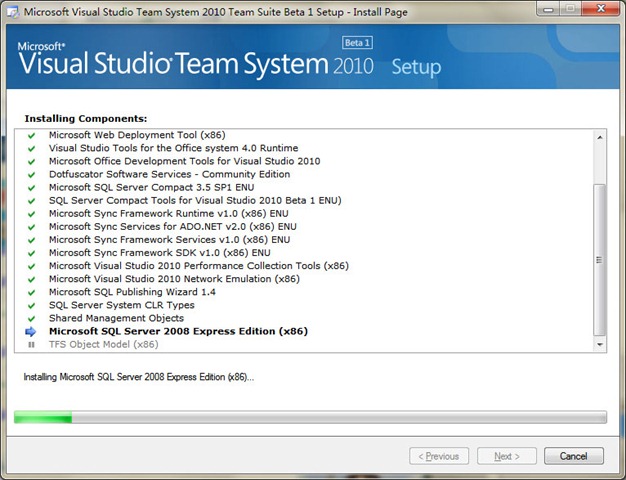Click checkmark beside SQL Server Compact 3.5 SP1 ENU
This screenshot has width=626, height=480.
coord(31,188)
